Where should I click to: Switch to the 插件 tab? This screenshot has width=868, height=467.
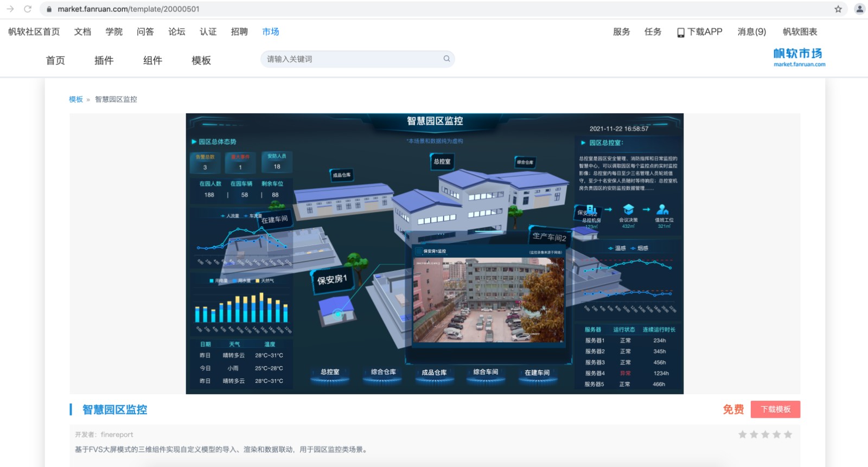point(104,60)
